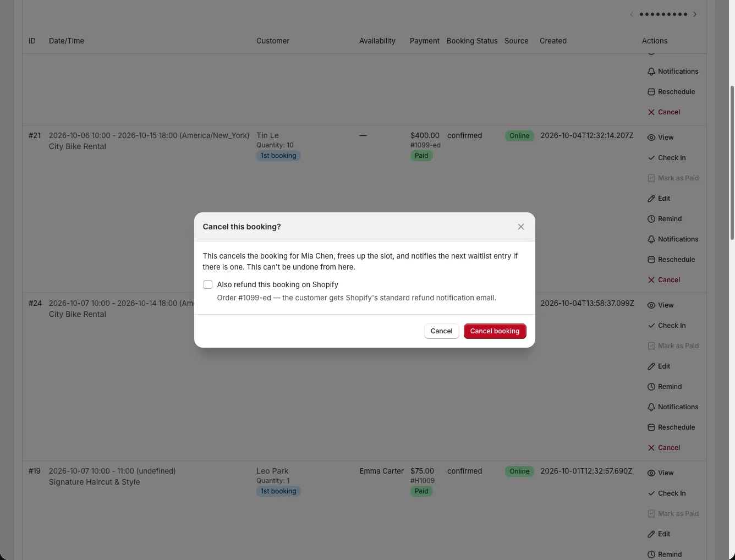735x560 pixels.
Task: Click the Emma Carter availability cell
Action: point(381,471)
